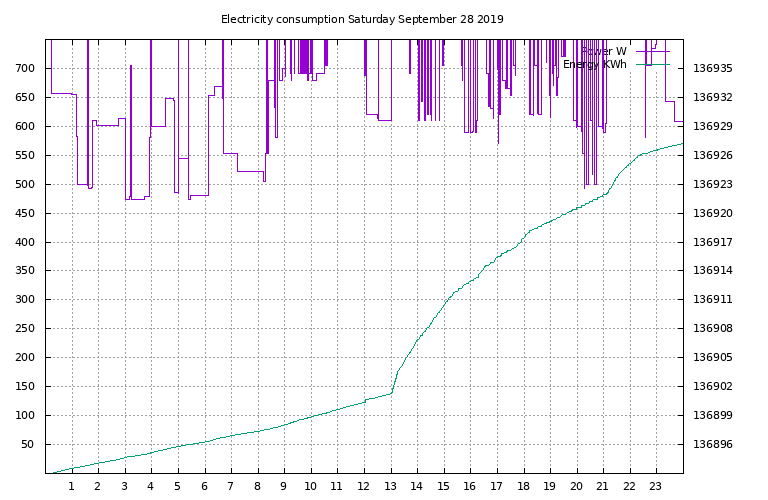Click hour label 10 on x-axis
Image resolution: width=768 pixels, height=500 pixels.
(x=310, y=486)
